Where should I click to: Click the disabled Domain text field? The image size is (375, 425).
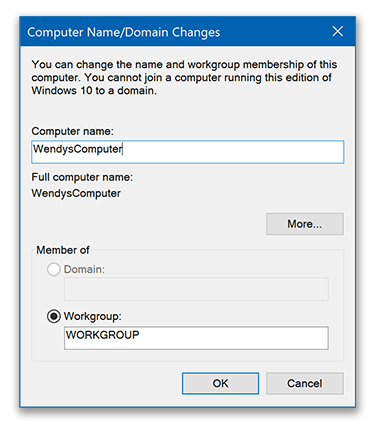196,289
